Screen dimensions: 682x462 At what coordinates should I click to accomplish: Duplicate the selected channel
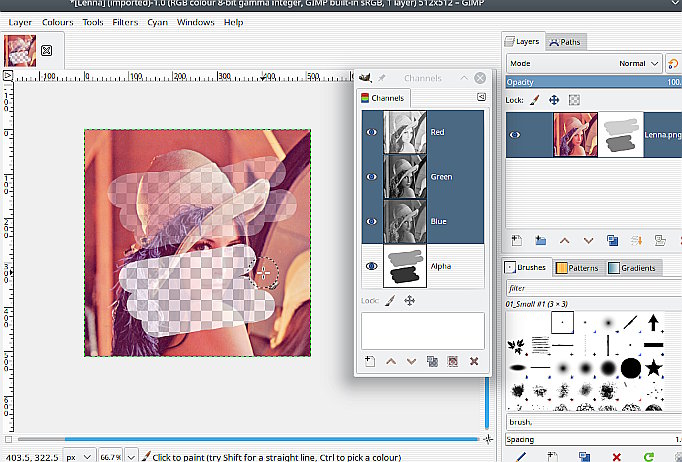point(432,361)
